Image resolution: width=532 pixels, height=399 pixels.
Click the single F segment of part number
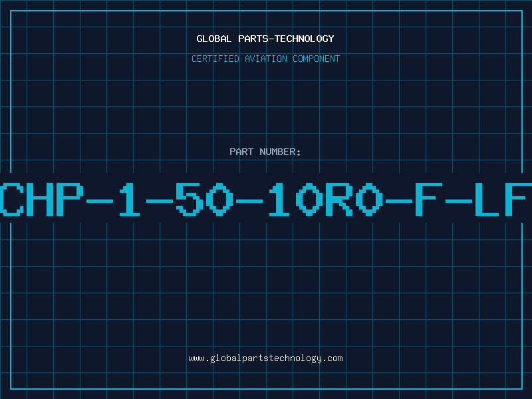coord(429,199)
